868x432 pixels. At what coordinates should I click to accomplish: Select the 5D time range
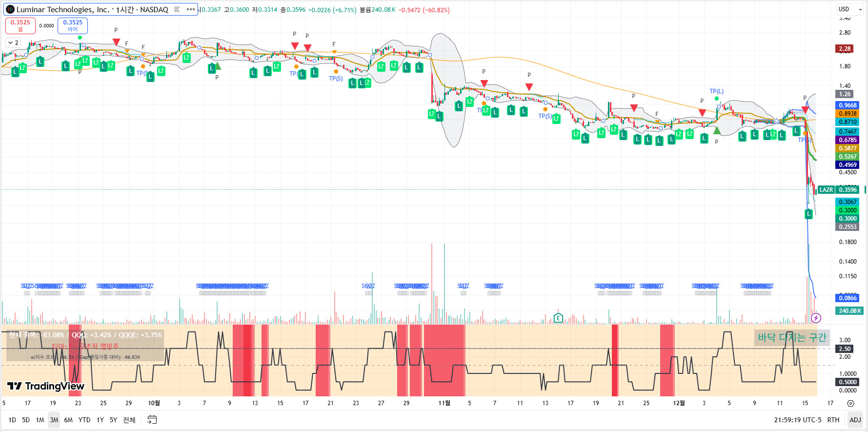tap(26, 420)
